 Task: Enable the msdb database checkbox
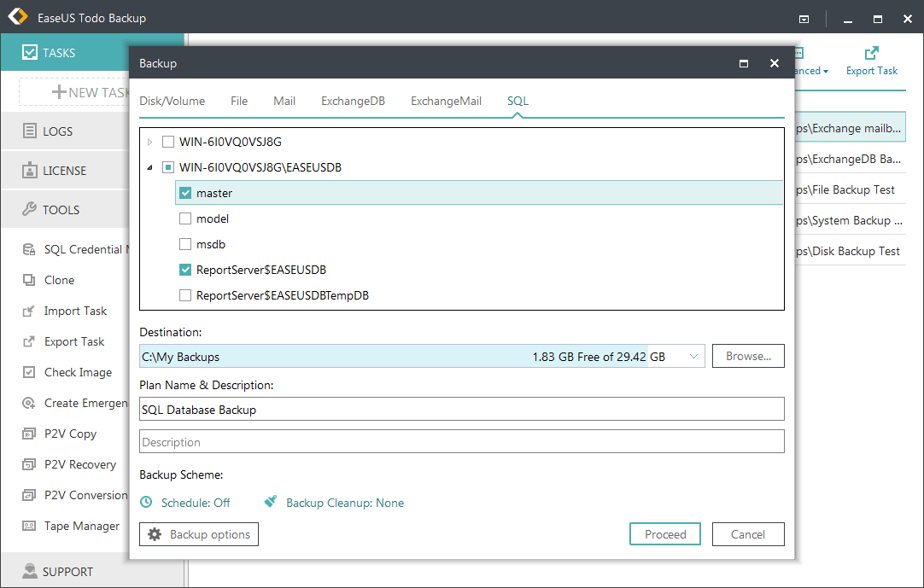point(184,243)
